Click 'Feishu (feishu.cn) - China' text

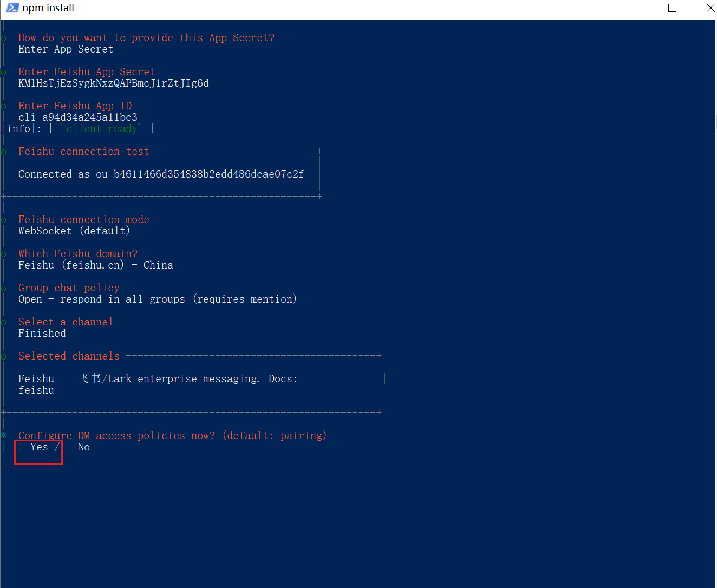[96, 265]
